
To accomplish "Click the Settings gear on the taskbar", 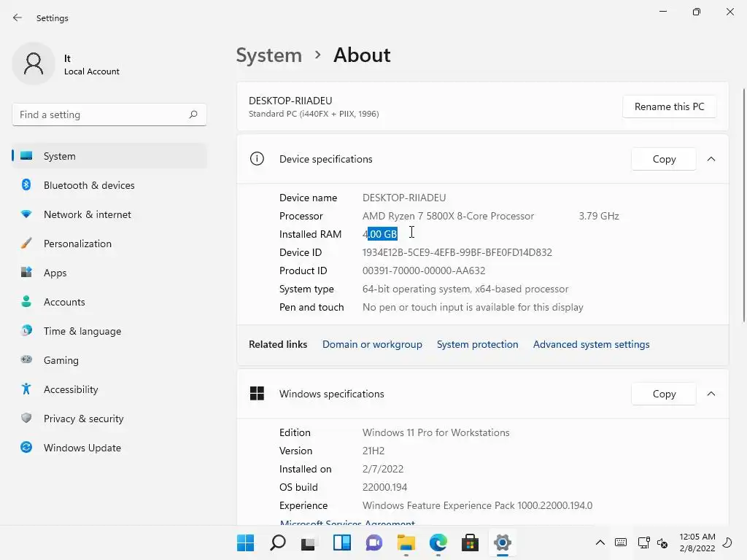I will [x=502, y=542].
